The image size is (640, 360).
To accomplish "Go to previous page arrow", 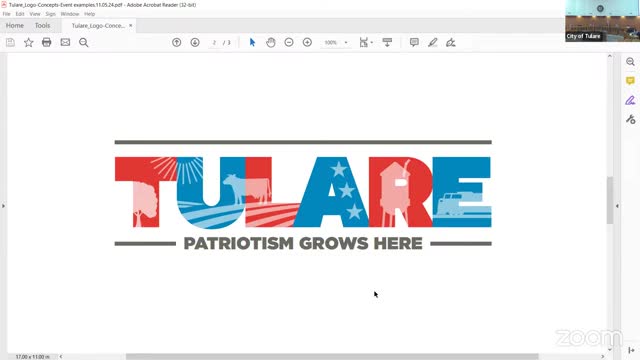I will [x=176, y=42].
